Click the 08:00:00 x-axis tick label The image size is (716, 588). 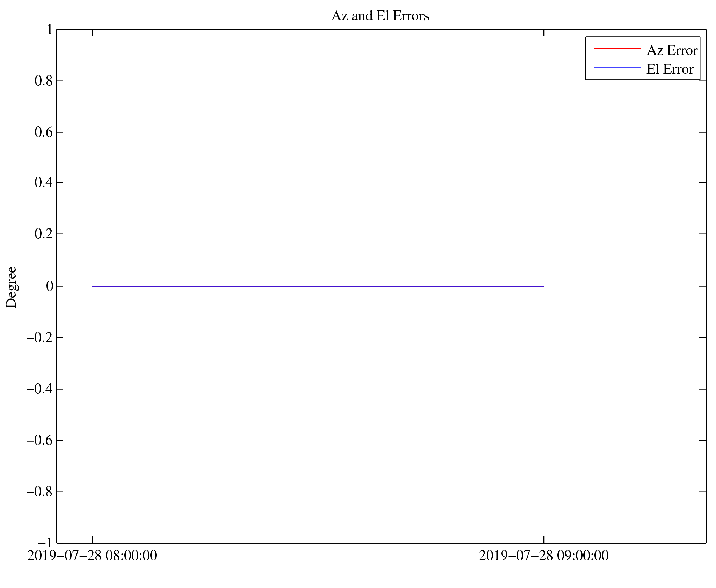click(x=92, y=556)
